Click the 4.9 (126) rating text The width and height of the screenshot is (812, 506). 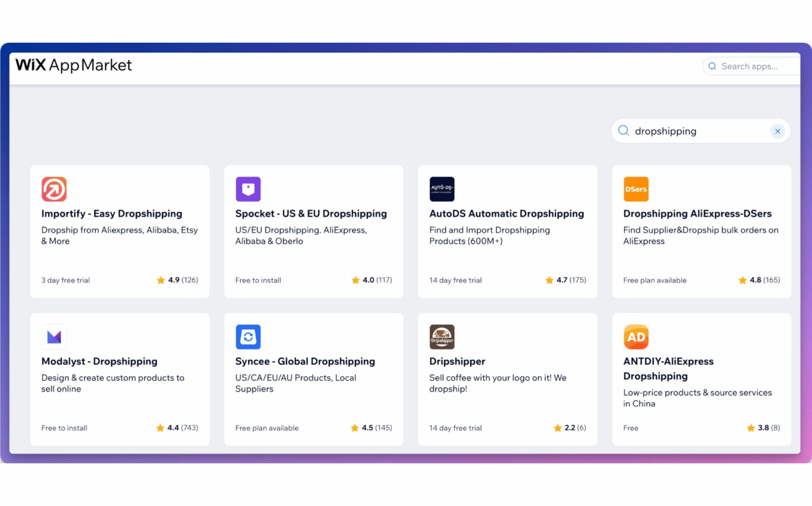point(183,280)
